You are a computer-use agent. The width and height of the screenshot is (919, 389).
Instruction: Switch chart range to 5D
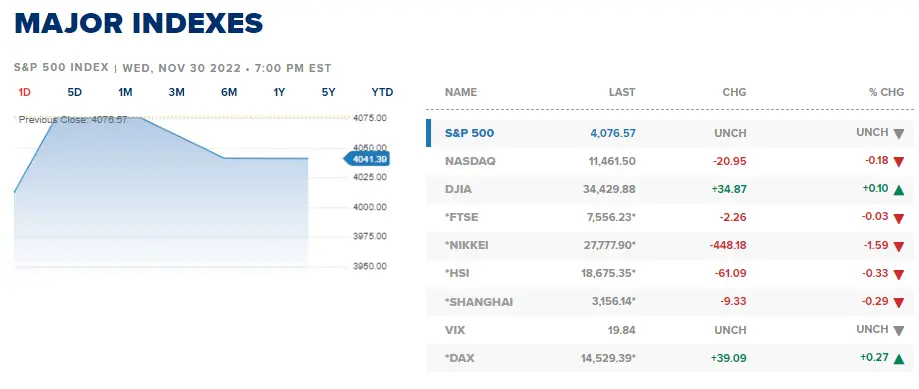click(74, 92)
